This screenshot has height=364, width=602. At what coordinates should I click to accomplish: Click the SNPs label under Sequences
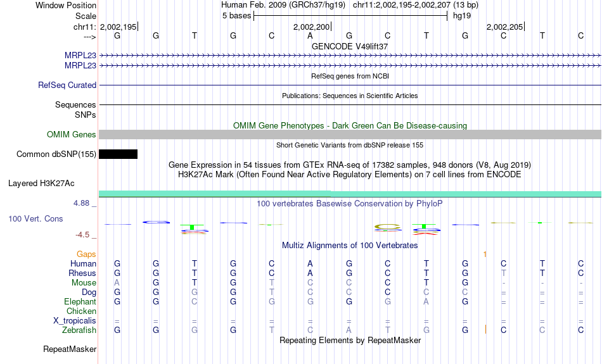point(86,115)
